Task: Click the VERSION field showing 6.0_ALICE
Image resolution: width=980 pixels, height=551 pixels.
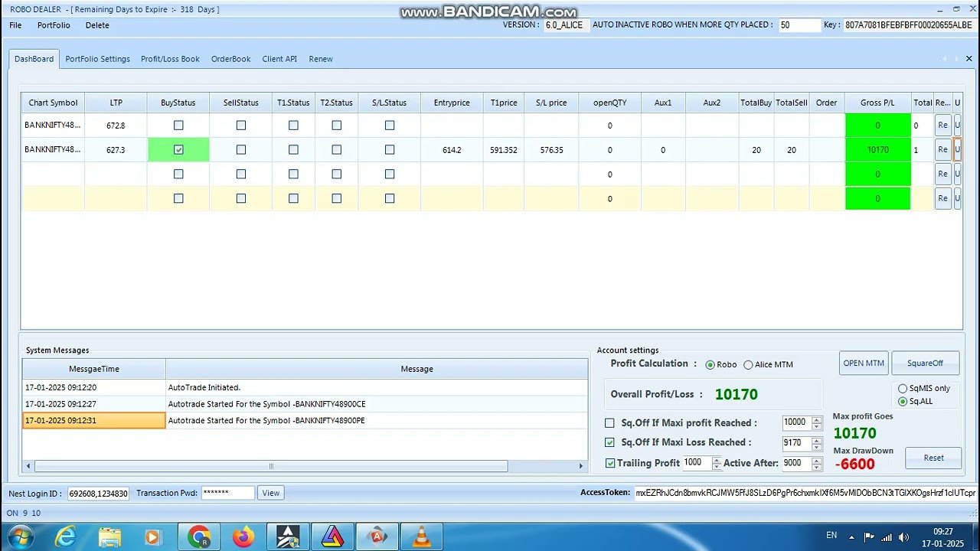Action: (x=566, y=25)
